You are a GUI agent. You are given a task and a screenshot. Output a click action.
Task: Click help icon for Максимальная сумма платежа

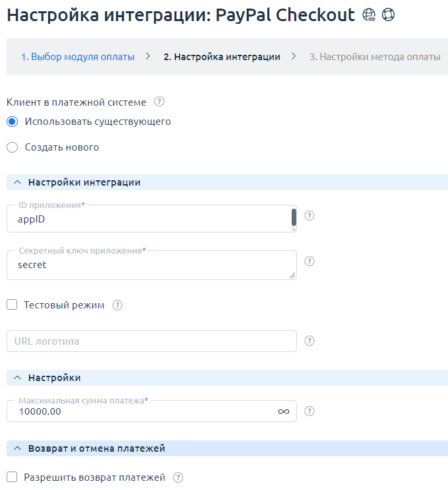point(309,411)
